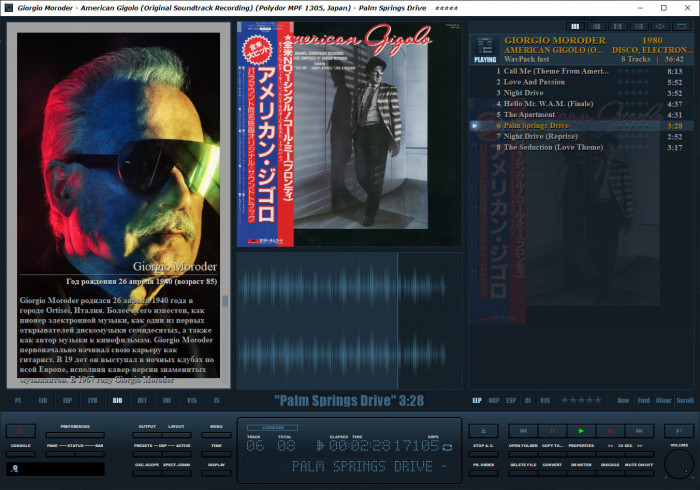Switch to the DET tab
Image resolution: width=700 pixels, height=490 pixels.
[142, 400]
